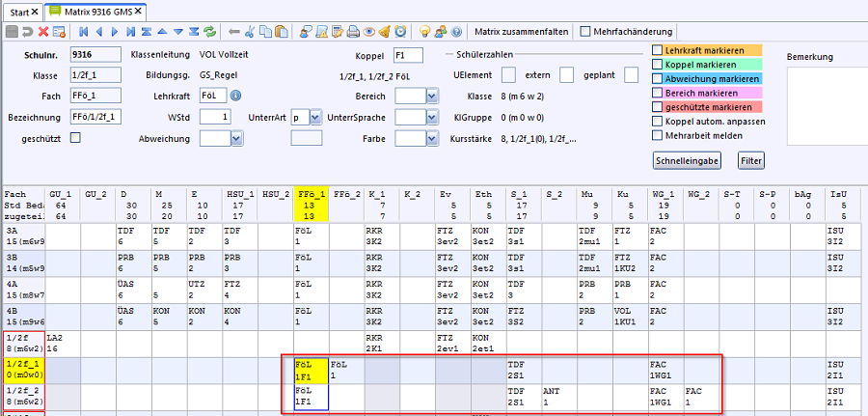The height and width of the screenshot is (416, 868).
Task: Go to previous record arrow
Action: coord(99,32)
